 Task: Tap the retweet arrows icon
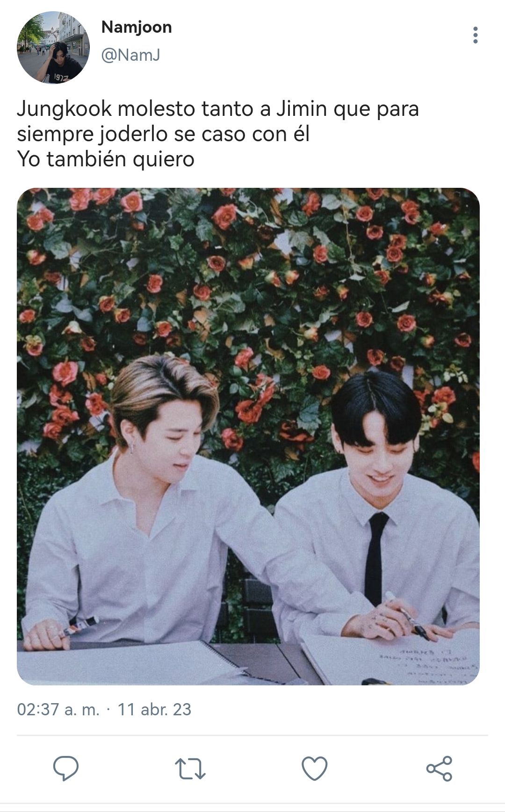pos(190,769)
